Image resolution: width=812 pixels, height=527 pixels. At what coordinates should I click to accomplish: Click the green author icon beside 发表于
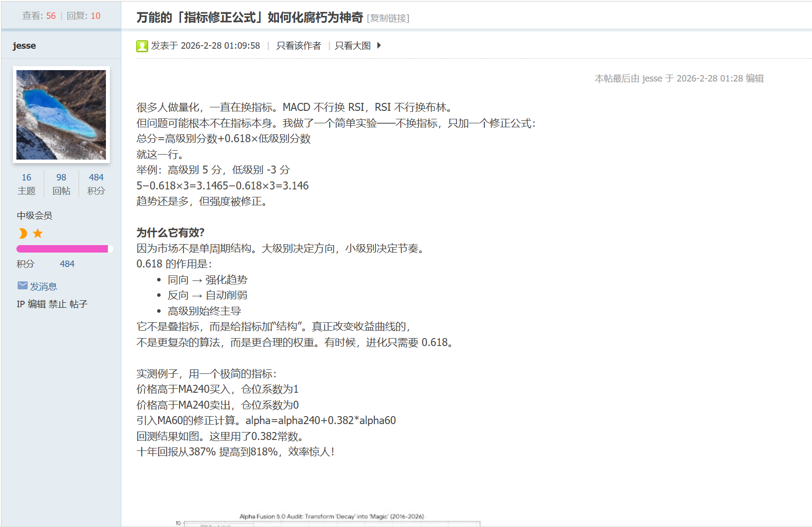pyautogui.click(x=142, y=46)
